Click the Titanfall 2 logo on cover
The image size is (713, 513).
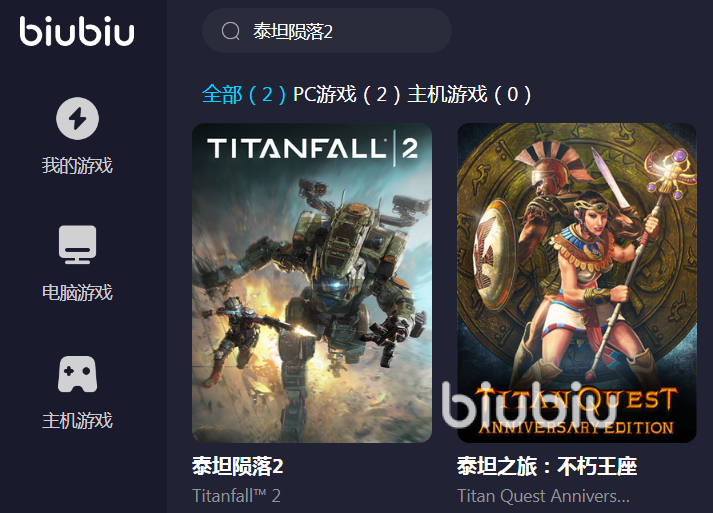(313, 148)
